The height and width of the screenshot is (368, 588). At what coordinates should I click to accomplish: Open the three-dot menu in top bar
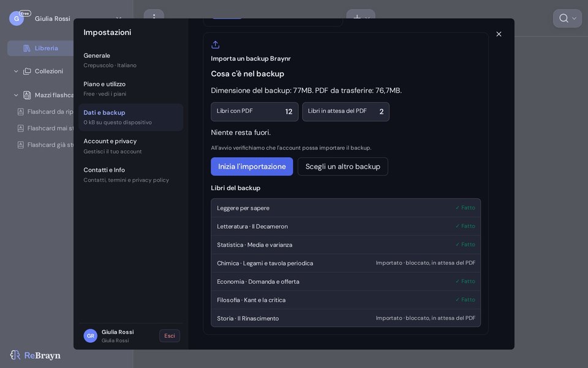pos(154,17)
